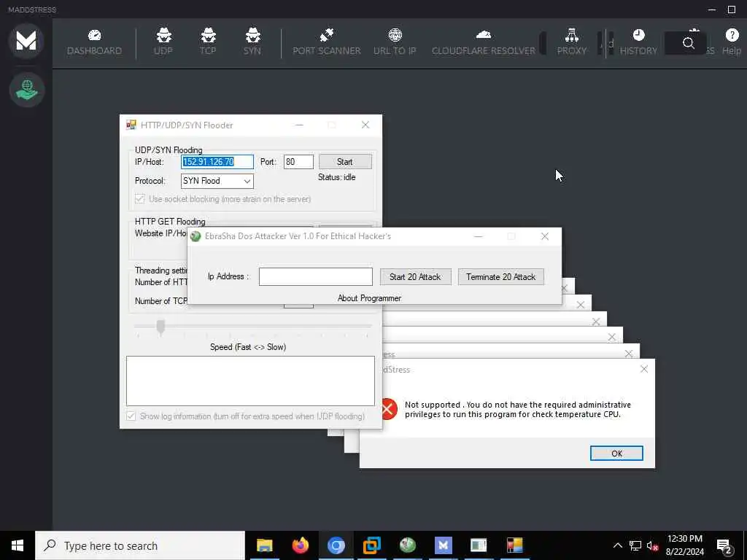The width and height of the screenshot is (747, 560).
Task: Switch to the HTTP/UDP/SYN Flooder taskbar icon
Action: click(514, 545)
